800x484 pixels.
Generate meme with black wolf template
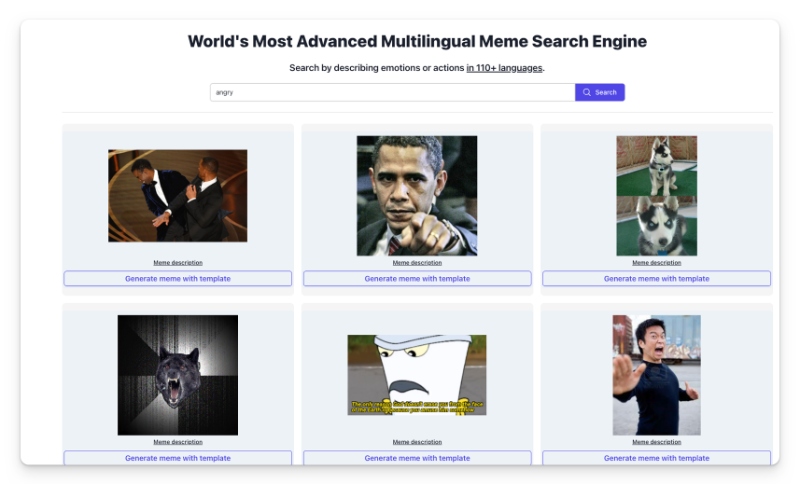click(178, 457)
